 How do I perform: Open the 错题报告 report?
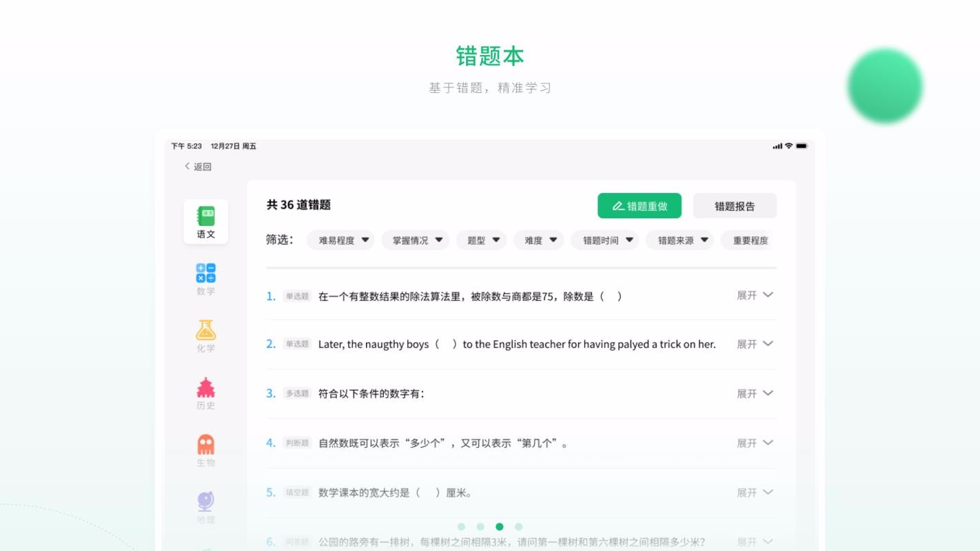(734, 205)
